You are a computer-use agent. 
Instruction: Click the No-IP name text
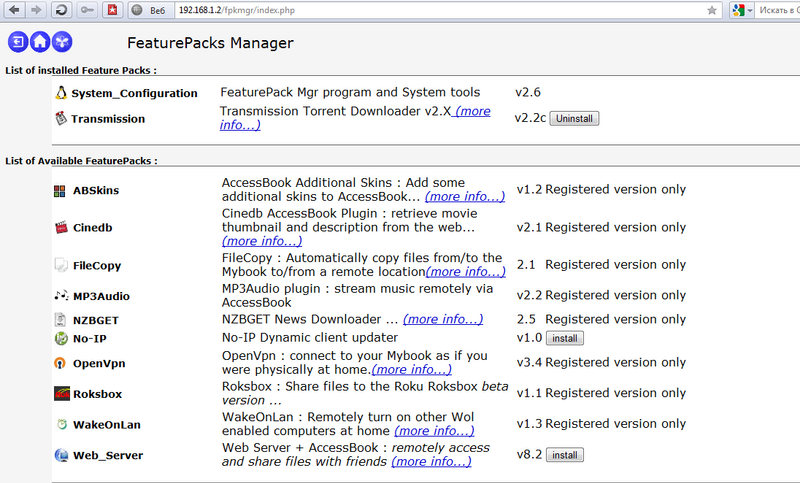(90, 339)
